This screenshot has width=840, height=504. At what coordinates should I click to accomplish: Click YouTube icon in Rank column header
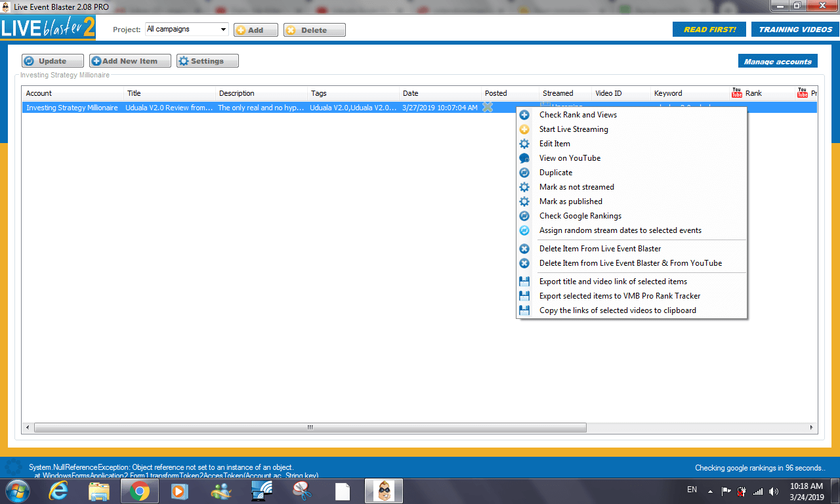pyautogui.click(x=737, y=93)
